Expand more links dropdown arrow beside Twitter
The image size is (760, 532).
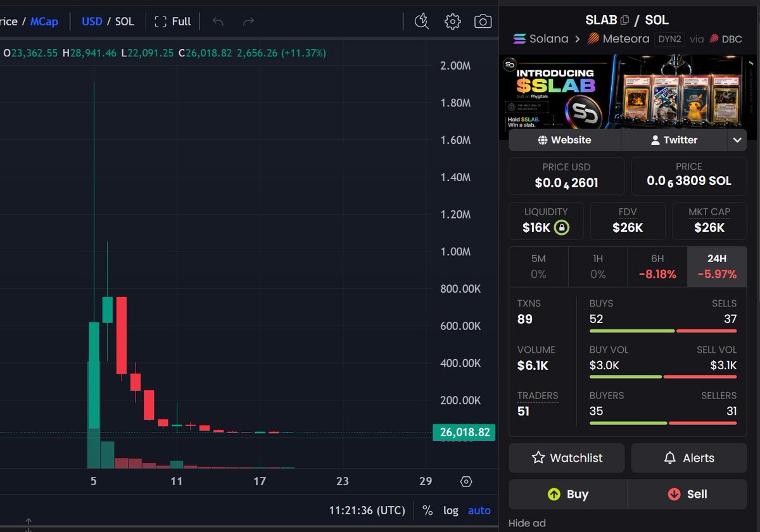point(737,140)
